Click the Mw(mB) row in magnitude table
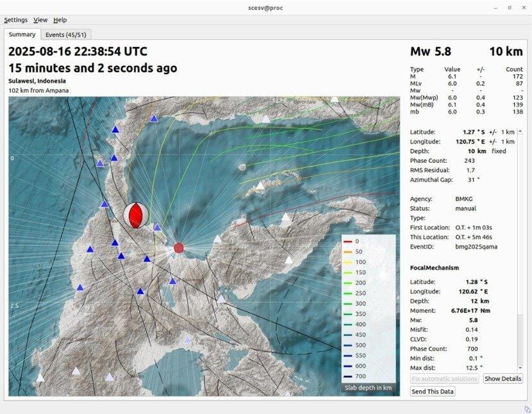This screenshot has height=414, width=532. (467, 104)
